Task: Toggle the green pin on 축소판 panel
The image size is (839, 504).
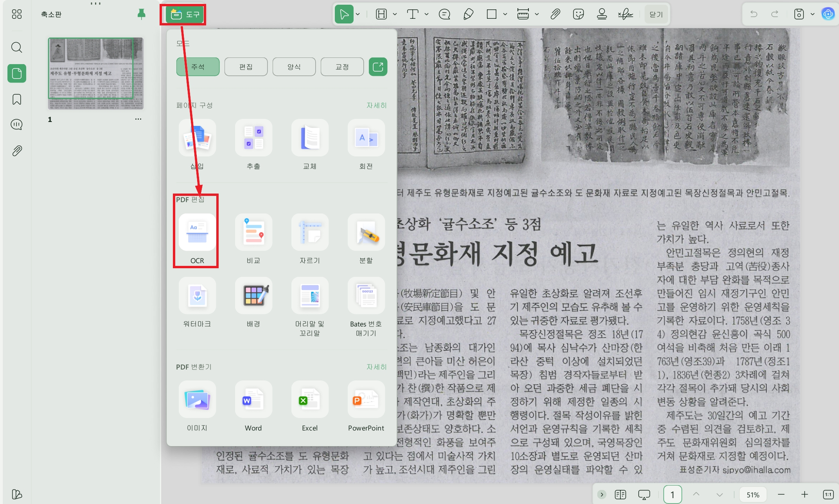Action: (142, 14)
